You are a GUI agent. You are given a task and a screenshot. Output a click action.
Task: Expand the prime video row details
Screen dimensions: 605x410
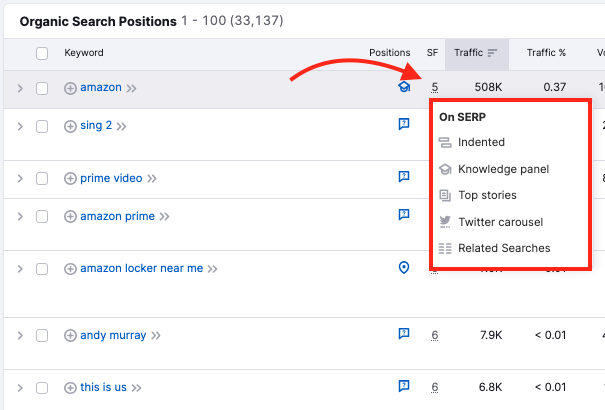click(20, 179)
